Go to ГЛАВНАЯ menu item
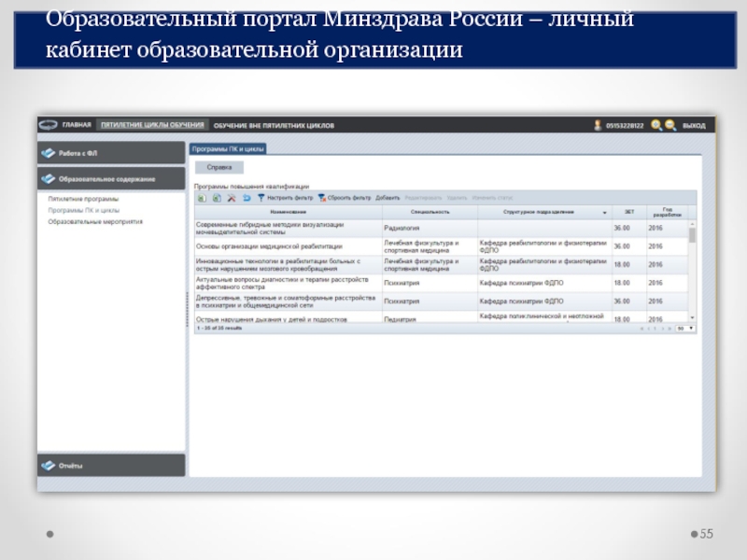Viewport: 747px width, 560px height. click(77, 125)
